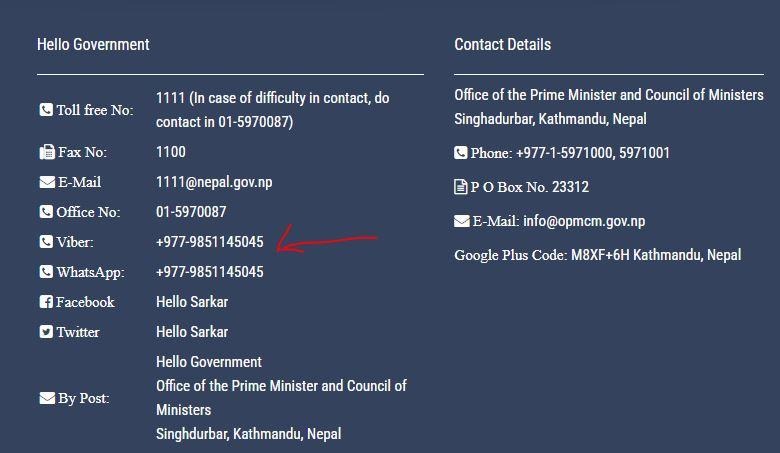Click the Viber phone icon
Image resolution: width=780 pixels, height=453 pixels.
(x=46, y=242)
